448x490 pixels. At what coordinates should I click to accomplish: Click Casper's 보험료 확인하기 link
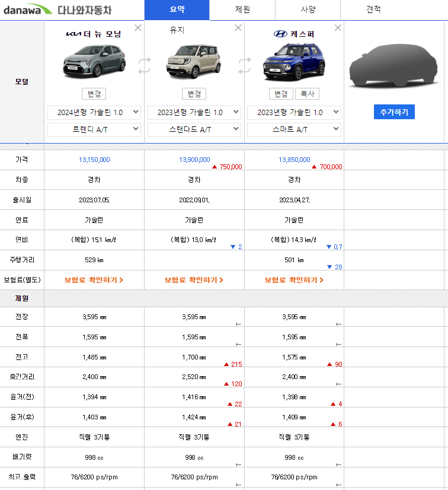point(294,280)
